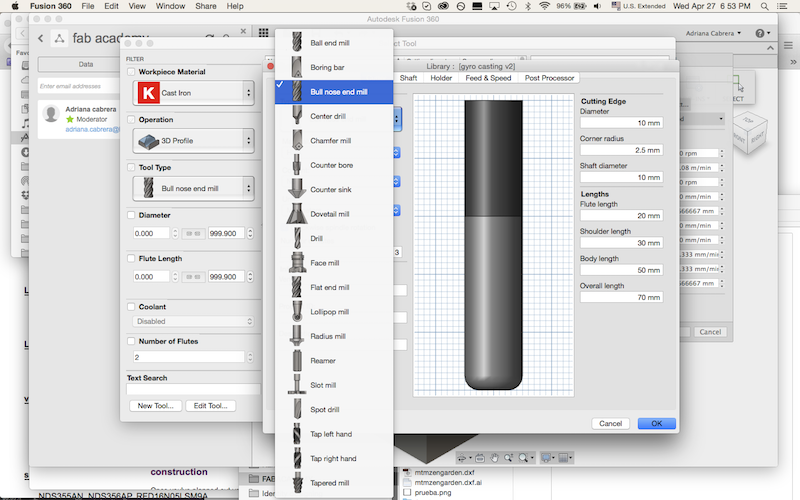Viewport: 800px width, 500px height.
Task: Open the Window menu in menu bar
Action: pos(170,6)
